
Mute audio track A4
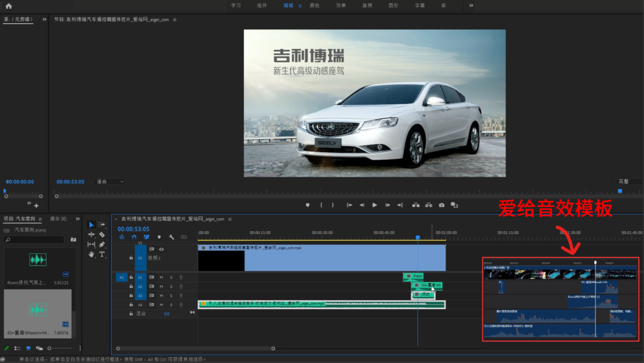[162, 305]
